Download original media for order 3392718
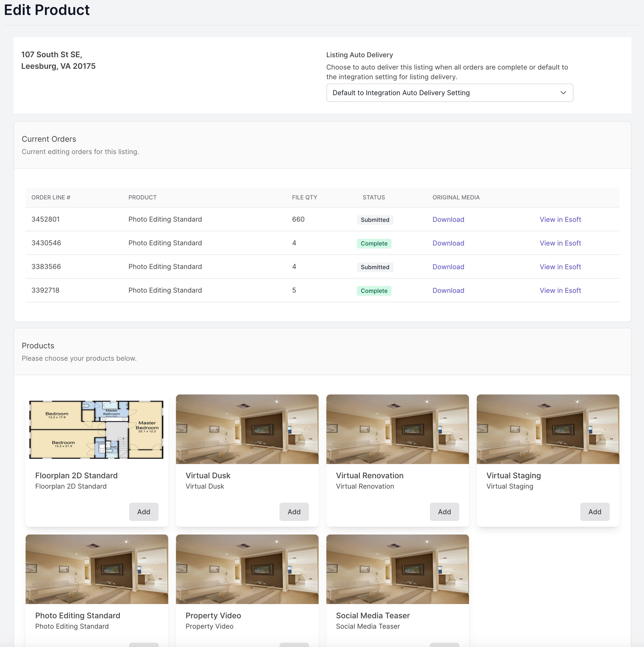The height and width of the screenshot is (647, 644). point(448,290)
